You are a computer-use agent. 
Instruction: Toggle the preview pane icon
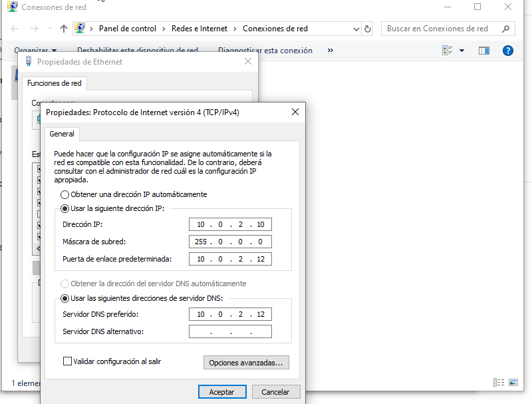483,51
